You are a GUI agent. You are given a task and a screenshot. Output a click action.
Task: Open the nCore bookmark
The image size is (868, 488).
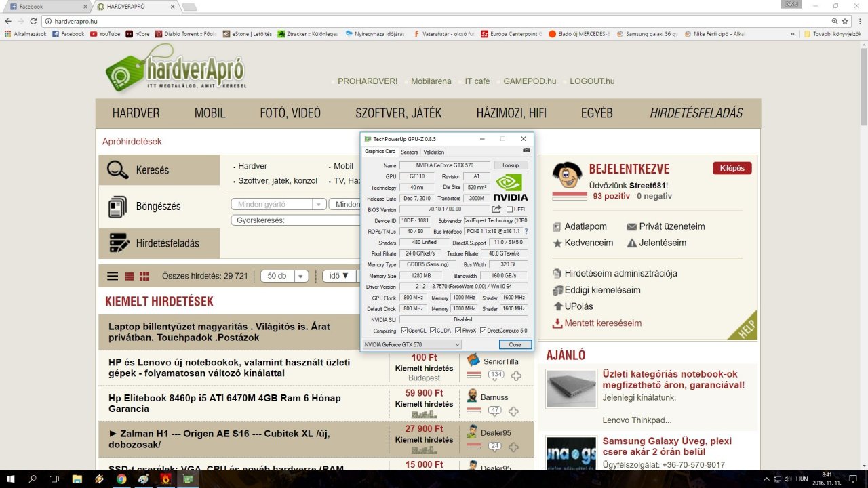click(x=138, y=33)
